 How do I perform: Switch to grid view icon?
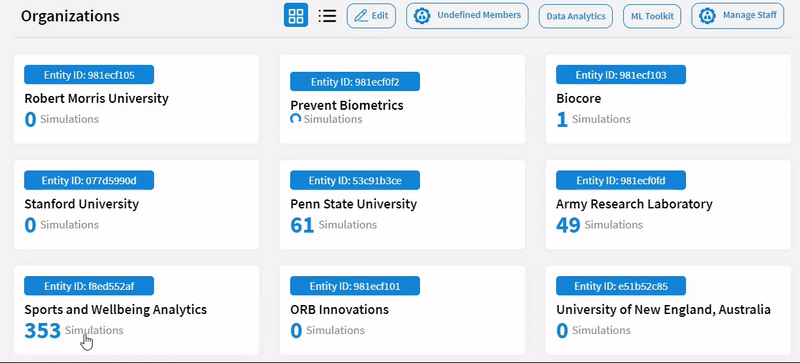coord(296,15)
